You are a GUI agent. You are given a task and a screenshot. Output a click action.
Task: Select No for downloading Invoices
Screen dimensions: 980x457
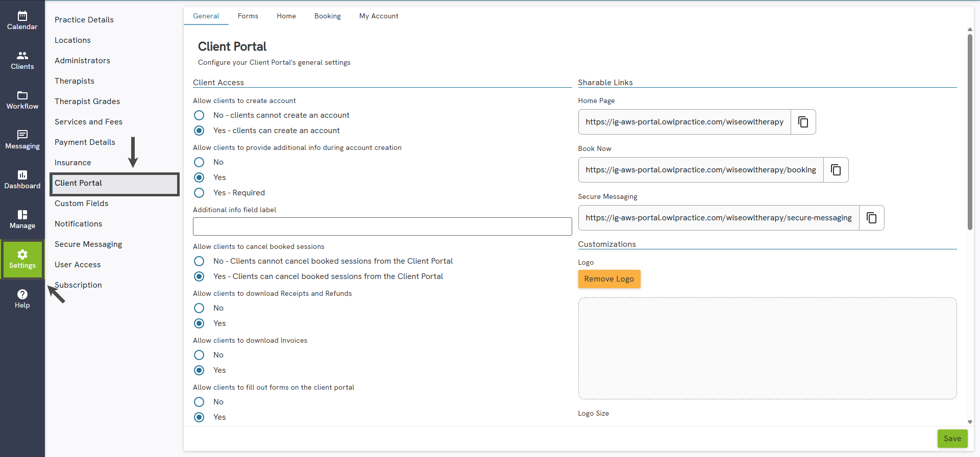point(199,355)
